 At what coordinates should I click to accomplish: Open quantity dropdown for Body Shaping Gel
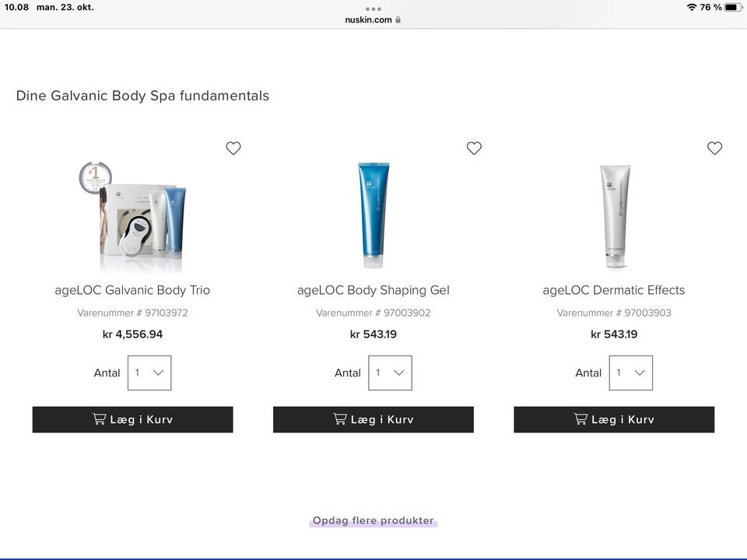click(x=390, y=373)
